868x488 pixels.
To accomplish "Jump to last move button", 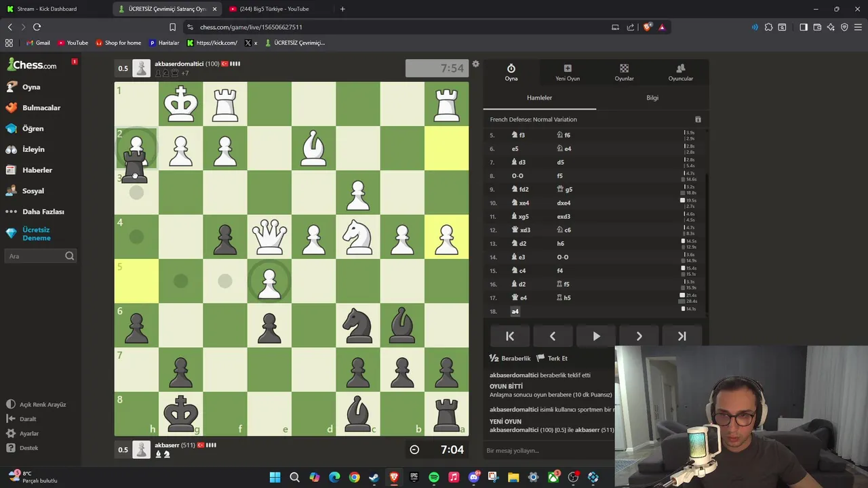I will point(682,336).
